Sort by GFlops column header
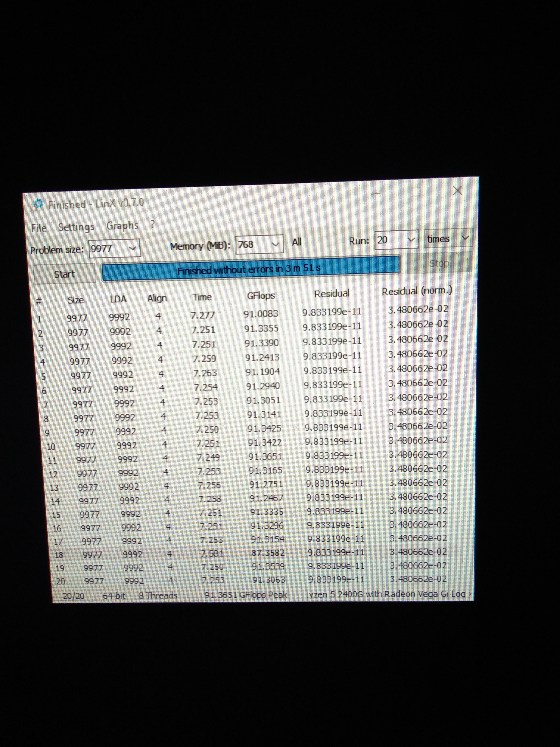 (261, 296)
